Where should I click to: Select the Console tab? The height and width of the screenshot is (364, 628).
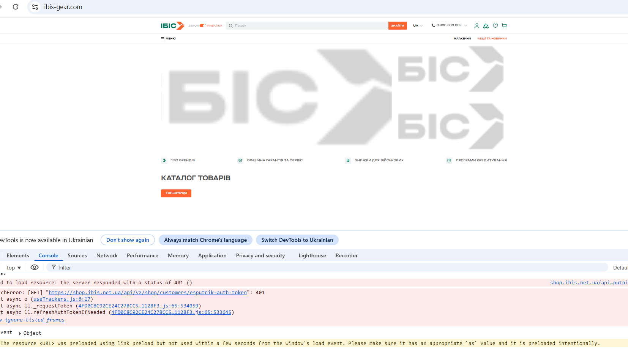(x=48, y=255)
